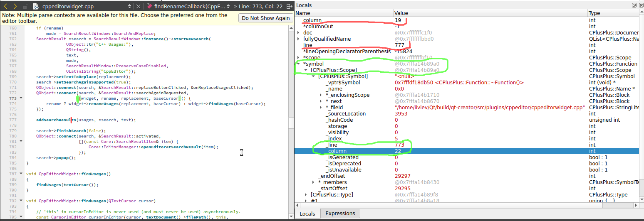Click the Value column header
Viewport: 644px width, 221px height.
coord(401,13)
